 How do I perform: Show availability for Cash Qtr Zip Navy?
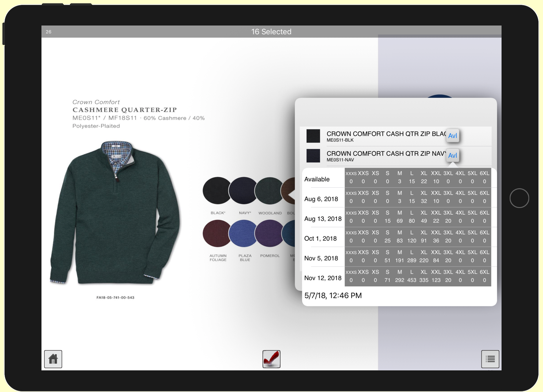(x=453, y=156)
